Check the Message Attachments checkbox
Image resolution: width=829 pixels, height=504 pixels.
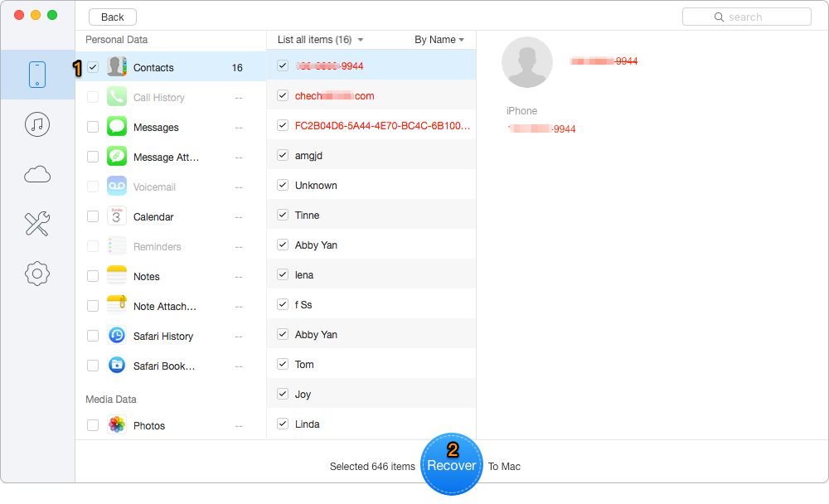click(93, 157)
